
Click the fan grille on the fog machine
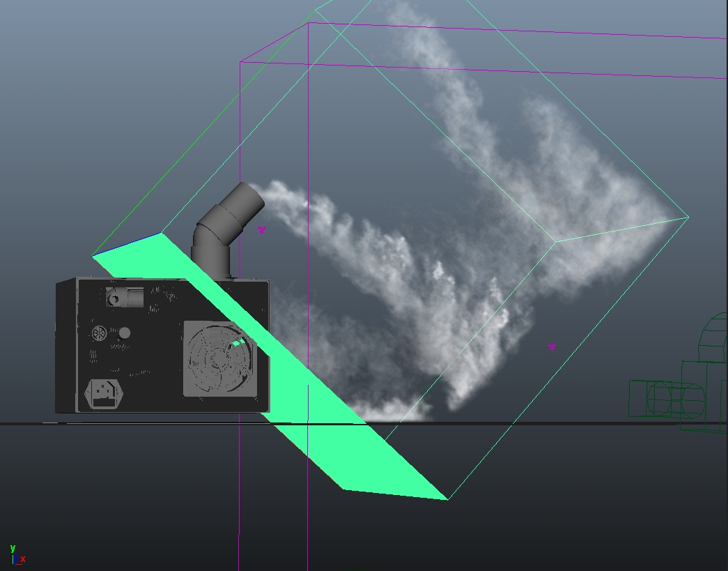pos(219,359)
